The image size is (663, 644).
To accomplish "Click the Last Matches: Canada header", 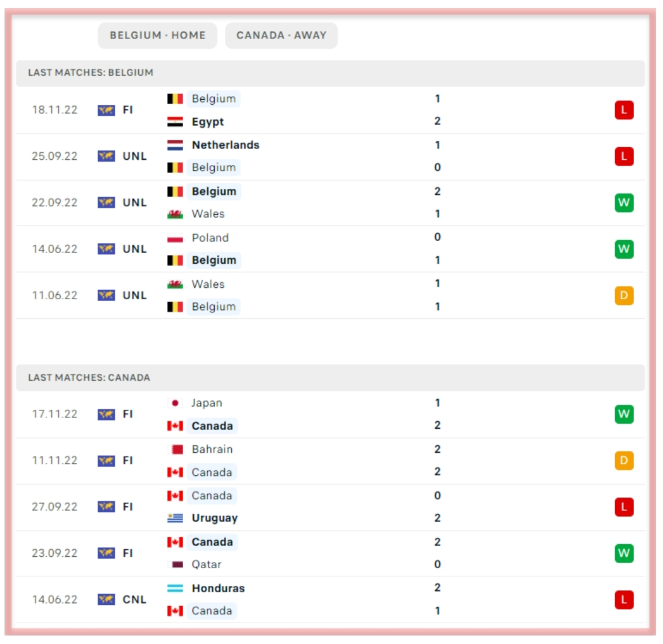I will point(89,378).
